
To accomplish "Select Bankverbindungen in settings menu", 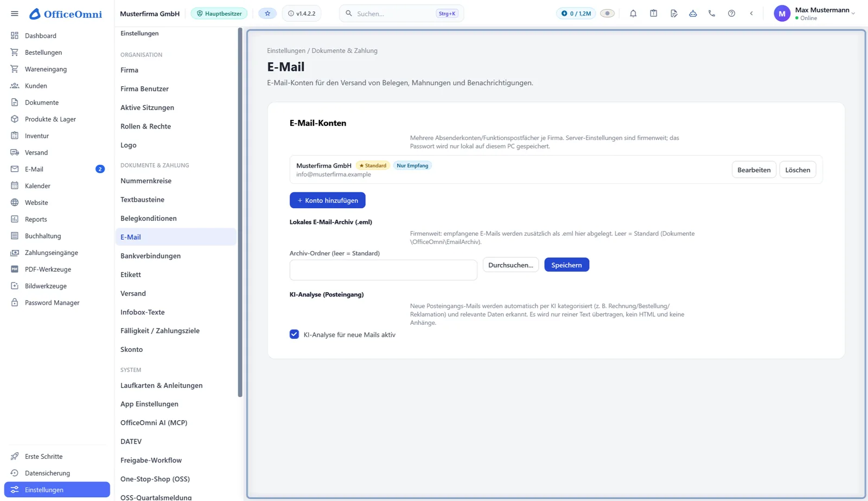I will click(176, 256).
